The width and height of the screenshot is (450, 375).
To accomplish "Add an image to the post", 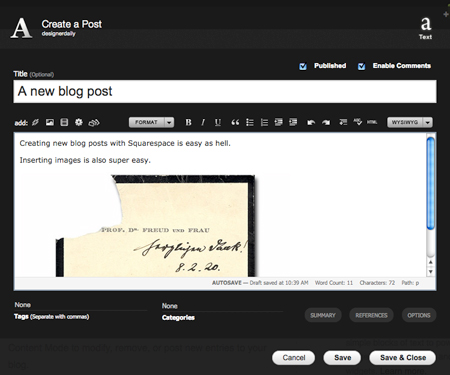I will (50, 122).
